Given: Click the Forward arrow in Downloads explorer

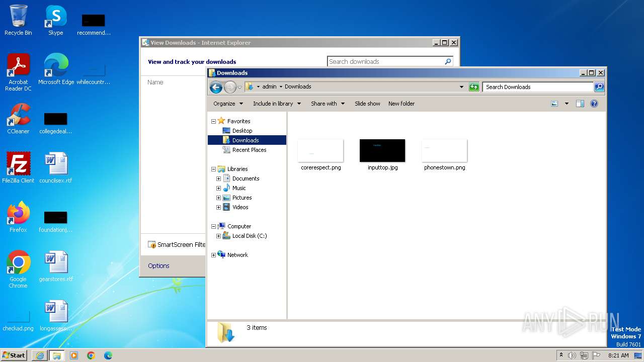Looking at the screenshot, I should pyautogui.click(x=230, y=87).
